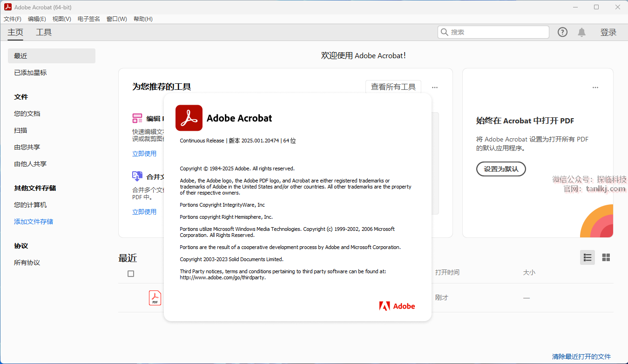
Task: Open the notifications bell icon
Action: coord(581,32)
